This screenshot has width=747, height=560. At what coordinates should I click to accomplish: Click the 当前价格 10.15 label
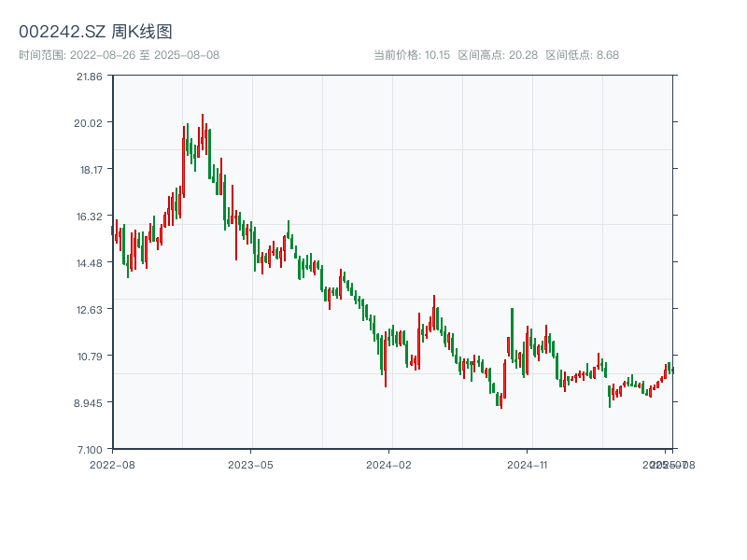click(x=412, y=55)
